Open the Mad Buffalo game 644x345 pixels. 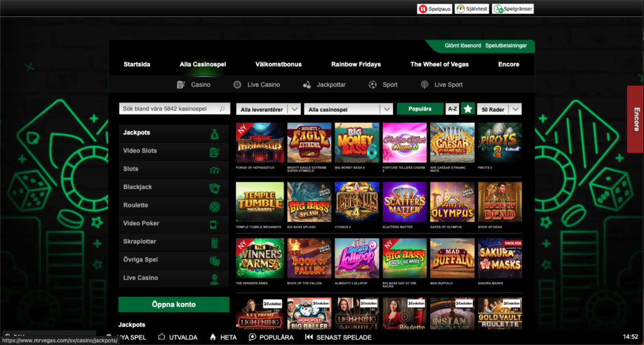click(x=452, y=258)
